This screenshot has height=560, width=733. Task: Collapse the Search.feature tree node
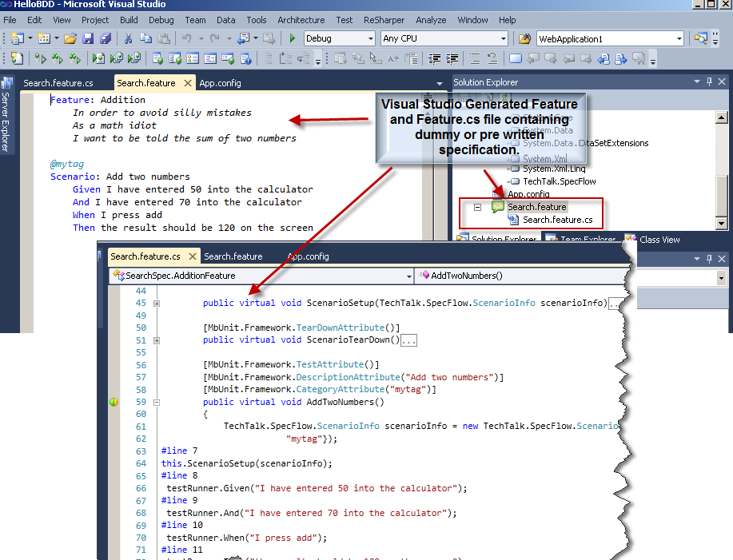[477, 207]
